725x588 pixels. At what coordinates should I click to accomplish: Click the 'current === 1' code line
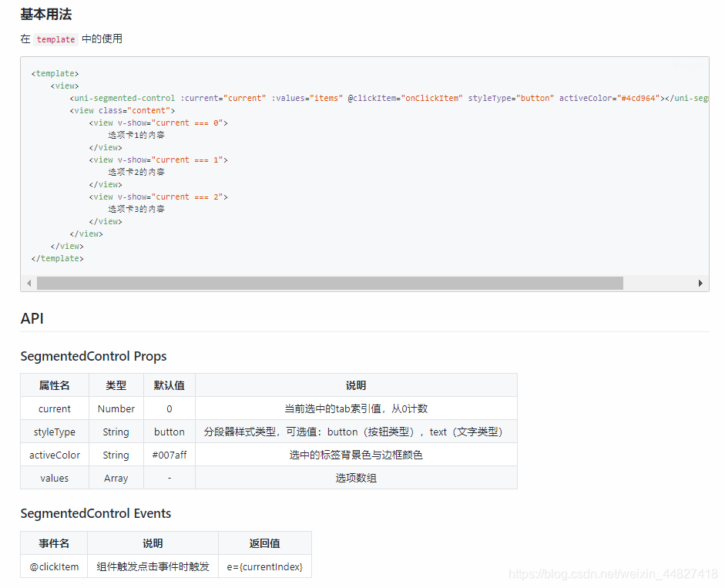(x=158, y=160)
